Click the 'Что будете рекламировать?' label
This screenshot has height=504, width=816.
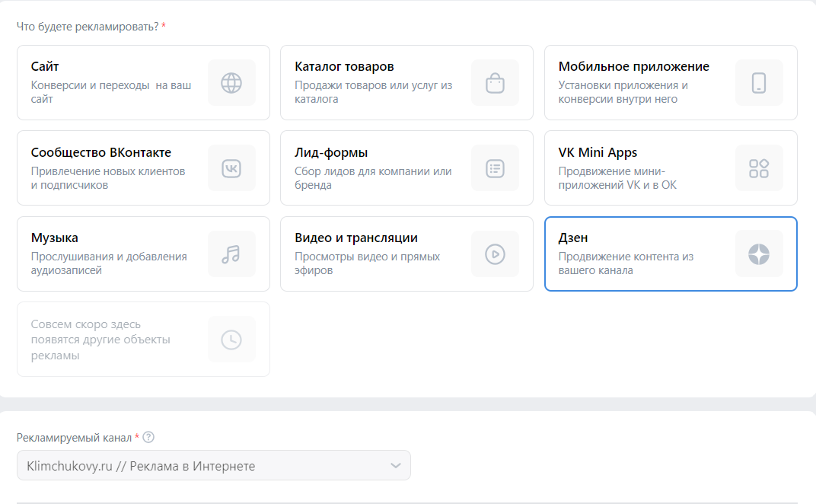(88, 27)
